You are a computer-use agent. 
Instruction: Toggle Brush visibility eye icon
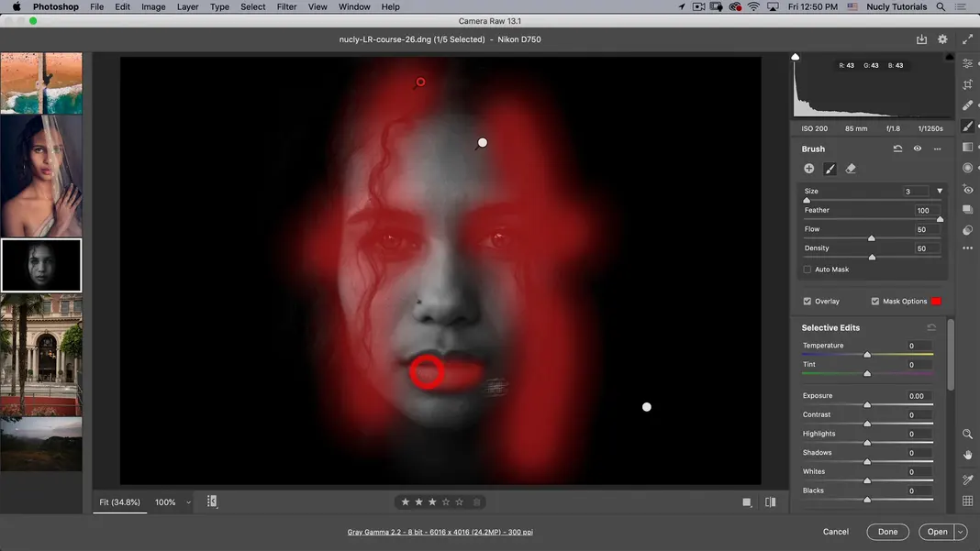coord(918,149)
